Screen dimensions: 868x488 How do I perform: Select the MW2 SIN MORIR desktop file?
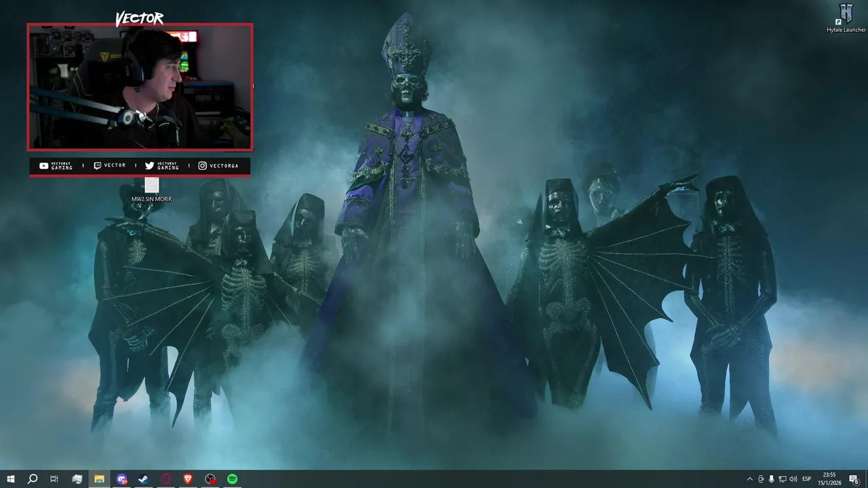152,190
